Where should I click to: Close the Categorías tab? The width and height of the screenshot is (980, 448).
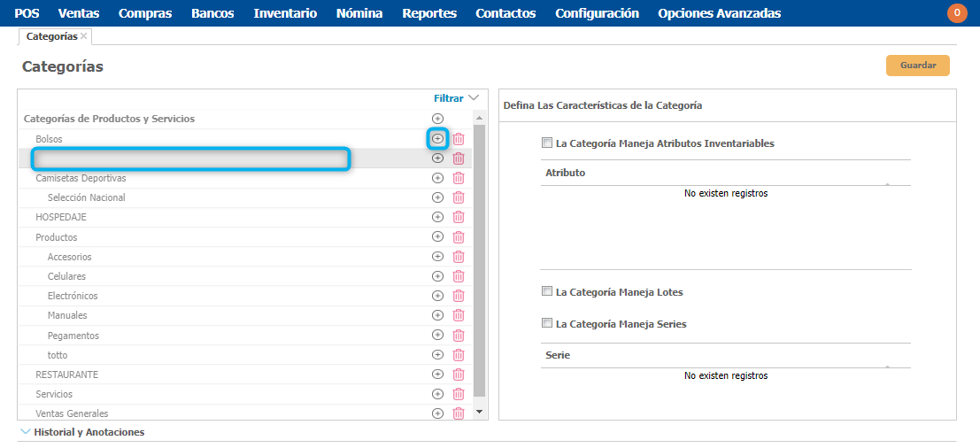(84, 36)
